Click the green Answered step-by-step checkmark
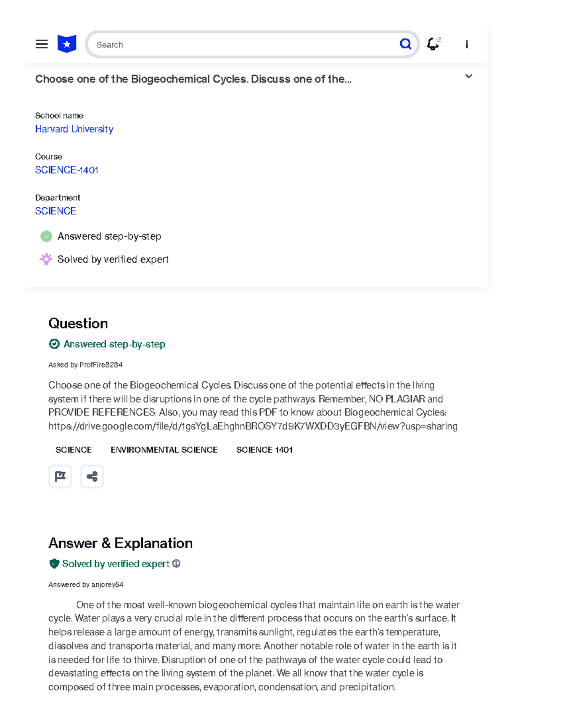This screenshot has width=563, height=728. tap(46, 236)
